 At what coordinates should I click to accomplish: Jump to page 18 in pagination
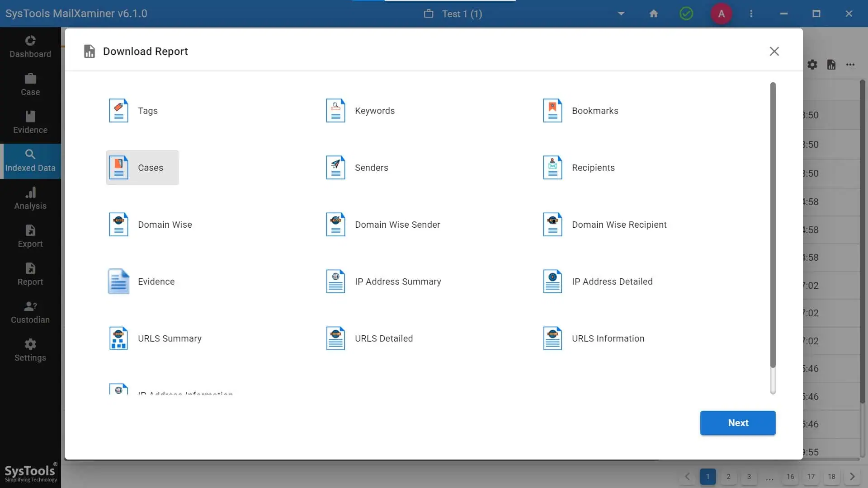pyautogui.click(x=832, y=477)
